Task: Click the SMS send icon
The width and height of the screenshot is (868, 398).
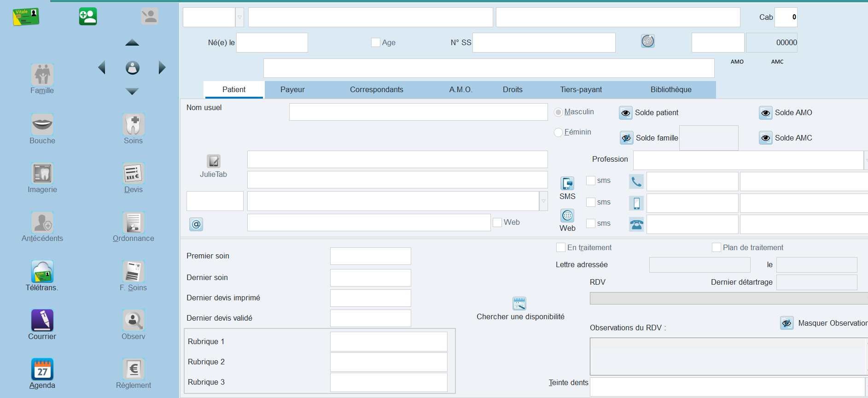Action: (x=567, y=183)
